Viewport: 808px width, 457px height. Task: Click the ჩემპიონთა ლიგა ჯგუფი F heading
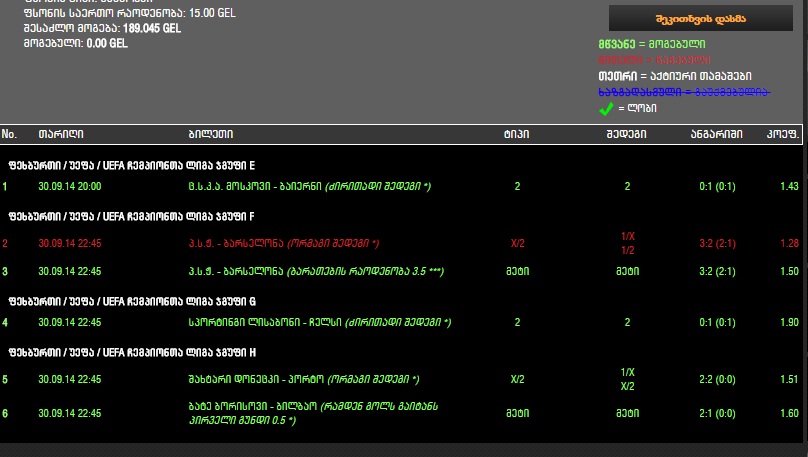coord(131,216)
